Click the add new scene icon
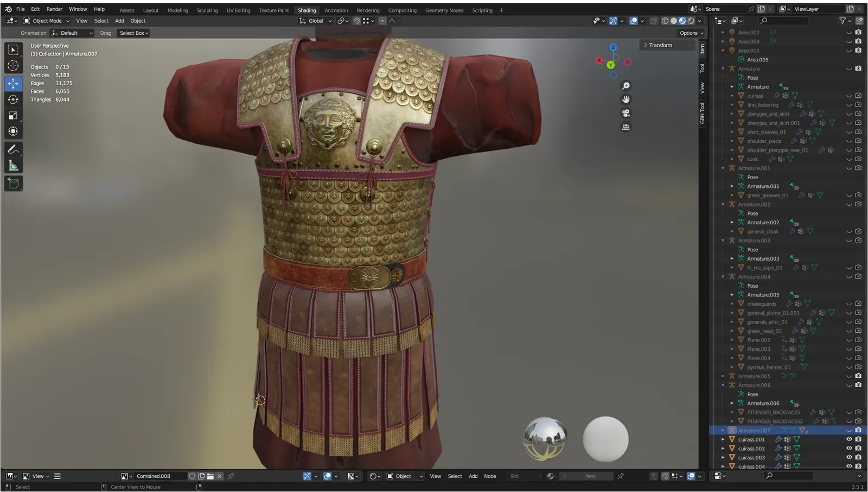The width and height of the screenshot is (868, 492). point(761,9)
